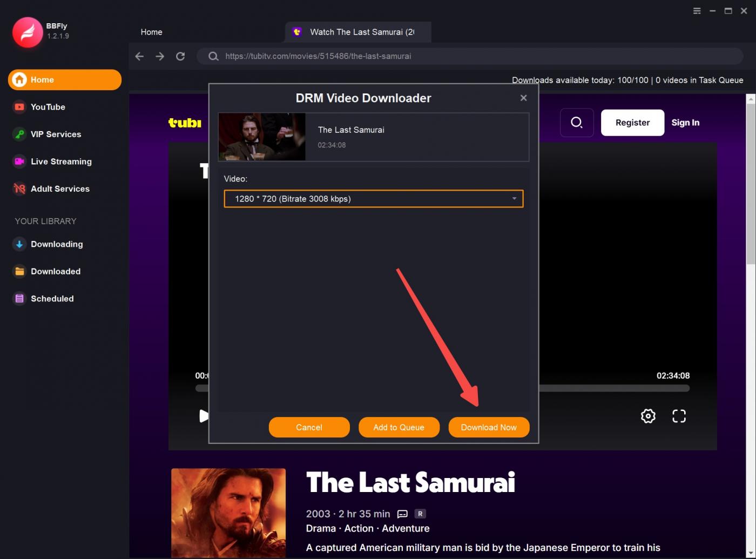
Task: Click the dialog's movie thumbnail
Action: click(x=262, y=137)
